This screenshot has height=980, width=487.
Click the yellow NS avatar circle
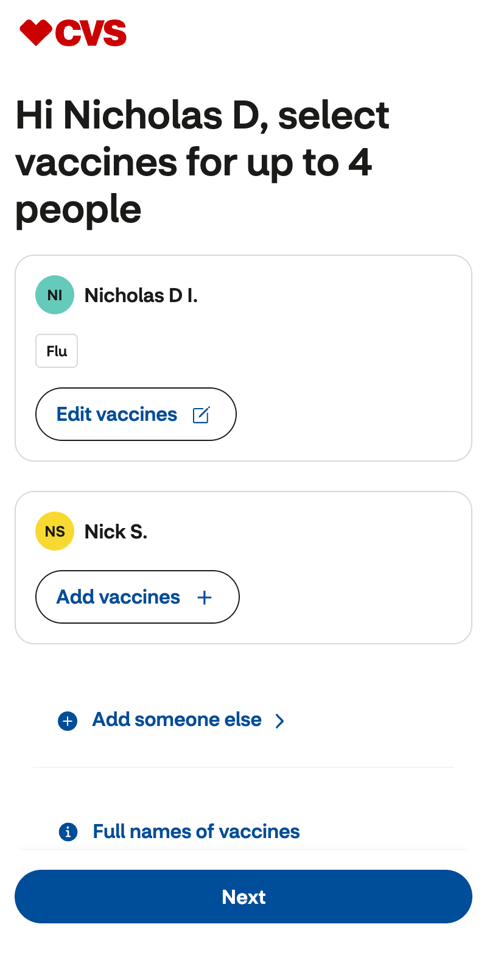click(55, 531)
